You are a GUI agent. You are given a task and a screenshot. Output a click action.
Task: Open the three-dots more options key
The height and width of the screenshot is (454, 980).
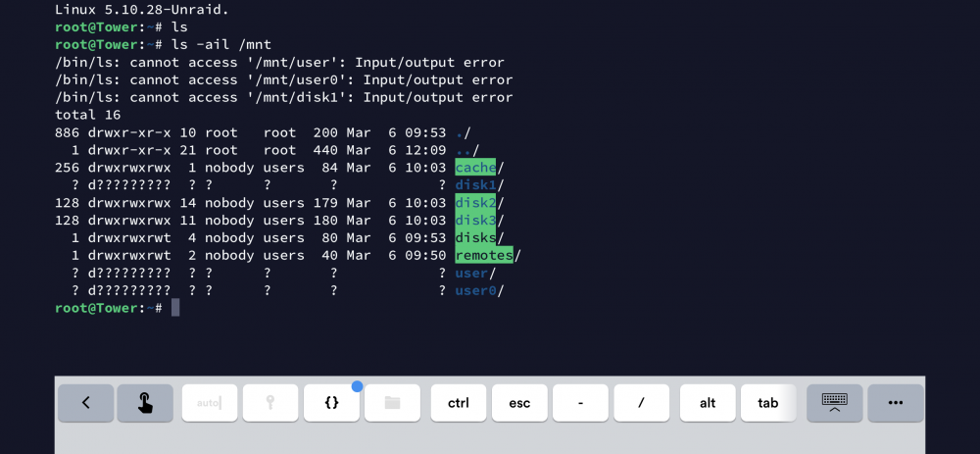click(896, 403)
